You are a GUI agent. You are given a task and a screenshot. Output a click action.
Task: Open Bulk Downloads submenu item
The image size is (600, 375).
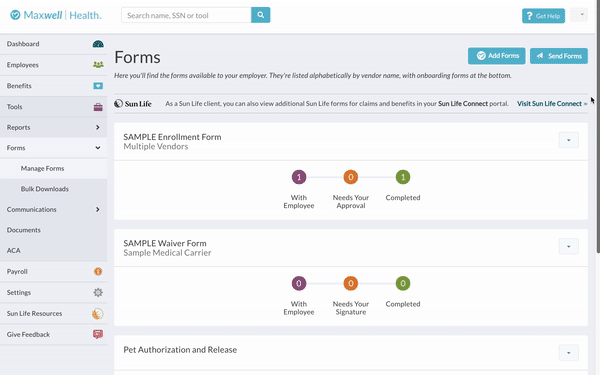53,189
